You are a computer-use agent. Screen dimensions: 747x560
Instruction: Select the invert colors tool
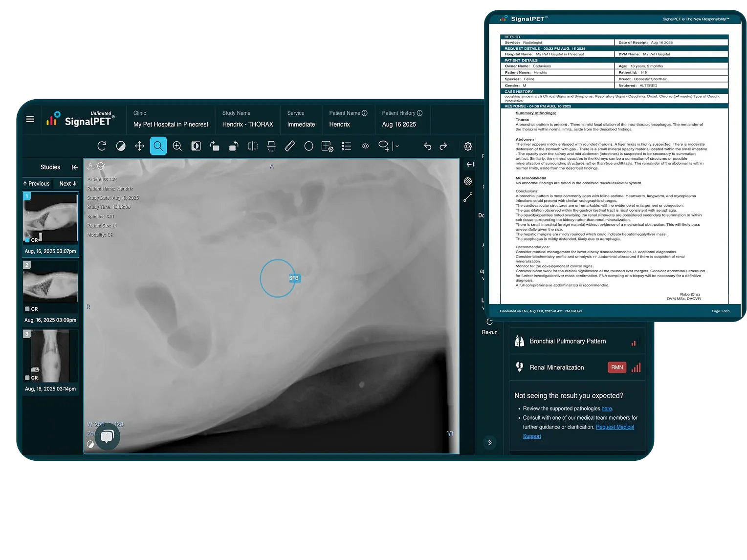196,146
